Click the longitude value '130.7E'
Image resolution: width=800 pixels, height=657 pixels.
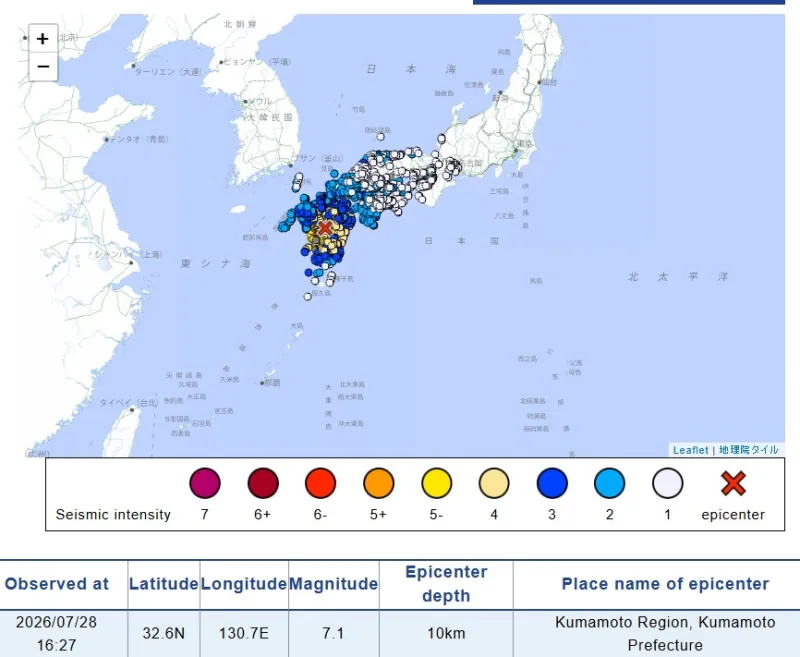244,633
